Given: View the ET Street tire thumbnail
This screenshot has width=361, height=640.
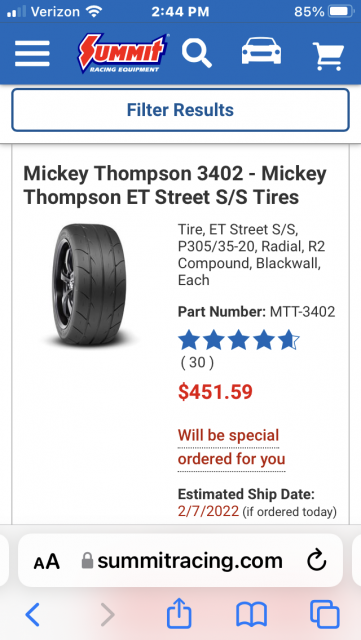Looking at the screenshot, I should click(x=89, y=284).
